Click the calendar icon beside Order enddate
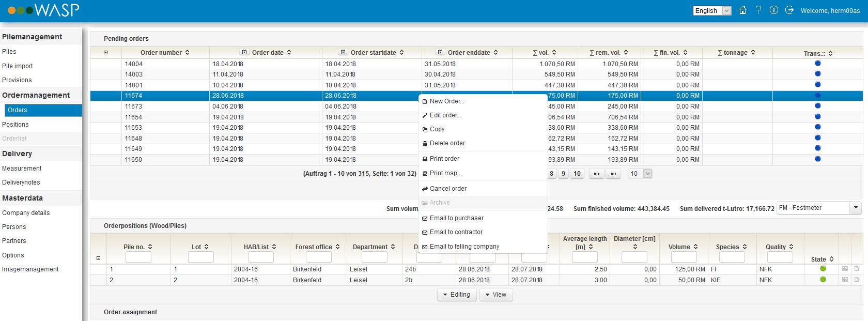868x321 pixels. pyautogui.click(x=440, y=52)
